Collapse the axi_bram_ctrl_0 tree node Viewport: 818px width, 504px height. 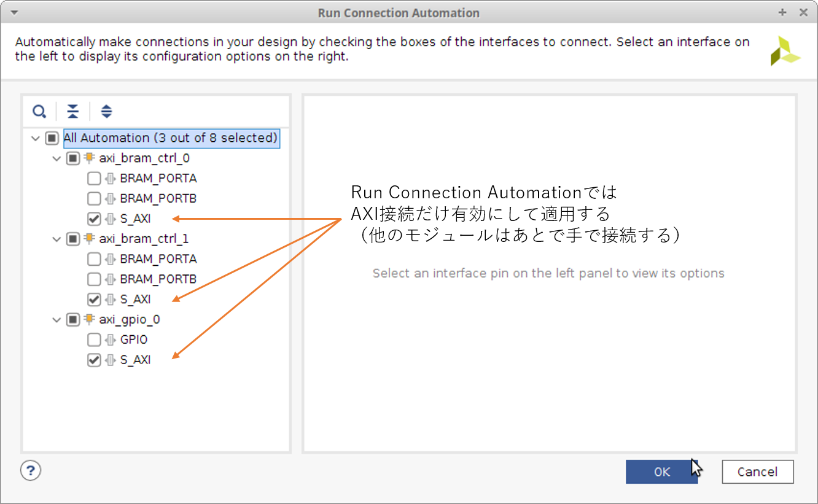(x=57, y=159)
